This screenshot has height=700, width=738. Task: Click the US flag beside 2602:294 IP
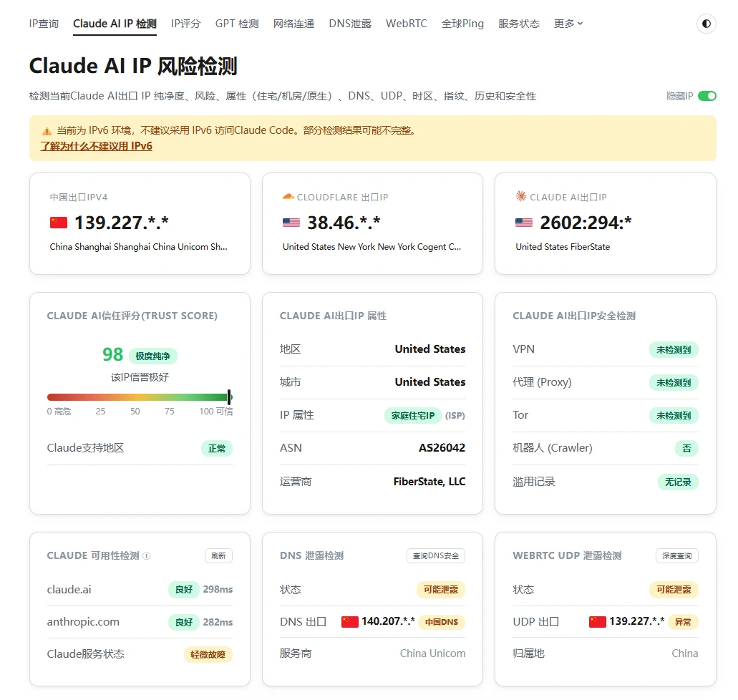pyautogui.click(x=524, y=223)
